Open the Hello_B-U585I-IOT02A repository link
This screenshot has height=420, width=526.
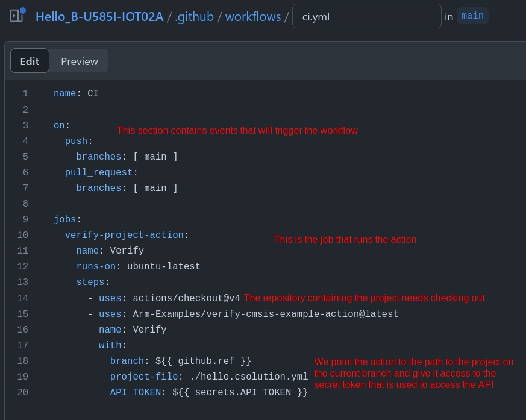point(99,17)
